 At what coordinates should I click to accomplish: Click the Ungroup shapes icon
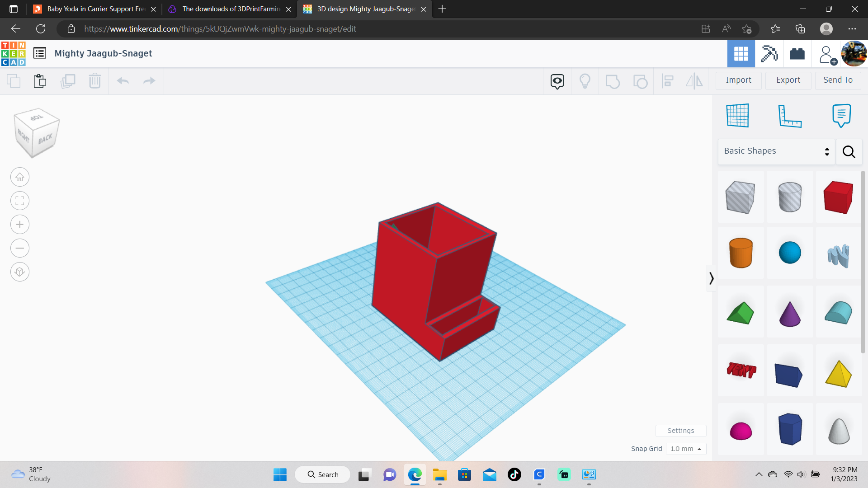[640, 81]
